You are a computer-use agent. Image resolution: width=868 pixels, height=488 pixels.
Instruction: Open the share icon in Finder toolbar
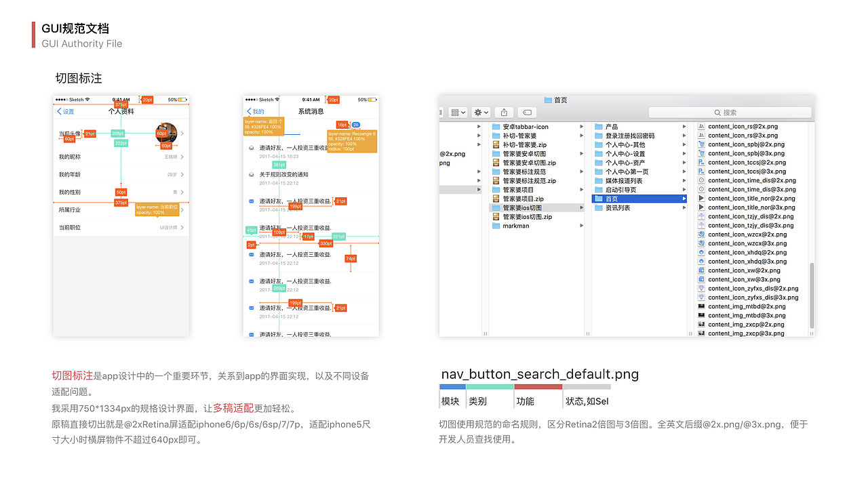tap(504, 112)
